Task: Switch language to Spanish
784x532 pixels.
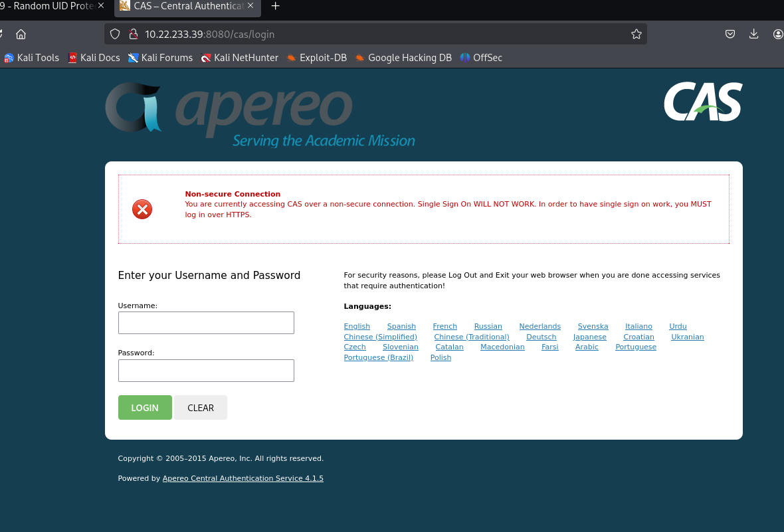Action: tap(401, 326)
